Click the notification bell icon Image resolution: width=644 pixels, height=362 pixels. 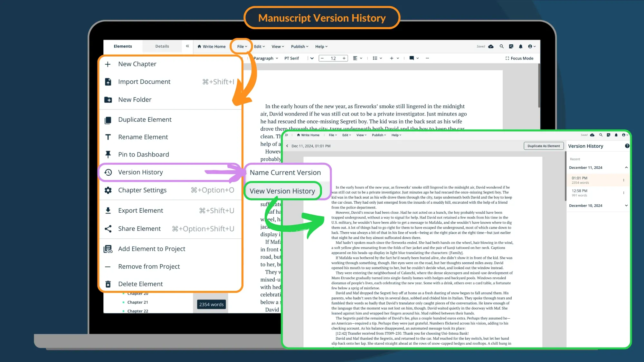tap(521, 46)
